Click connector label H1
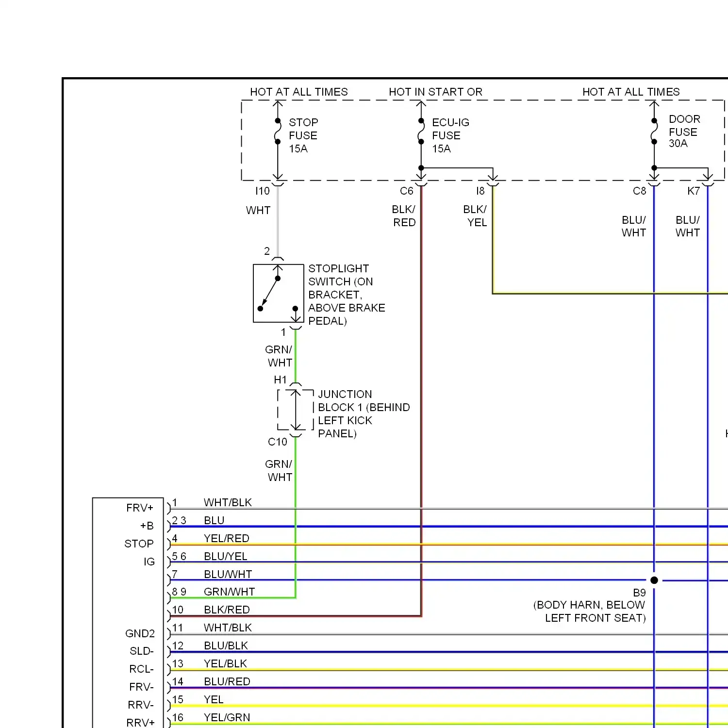 click(281, 380)
